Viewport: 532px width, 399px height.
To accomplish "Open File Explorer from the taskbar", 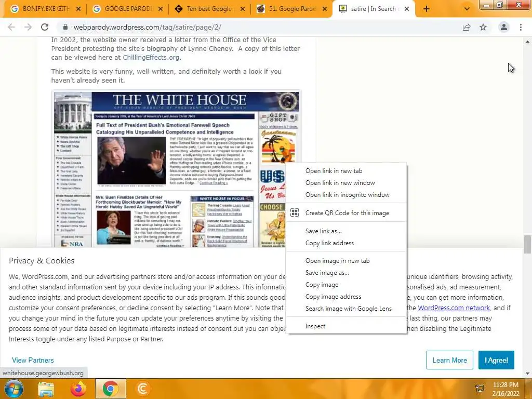I will 46,389.
